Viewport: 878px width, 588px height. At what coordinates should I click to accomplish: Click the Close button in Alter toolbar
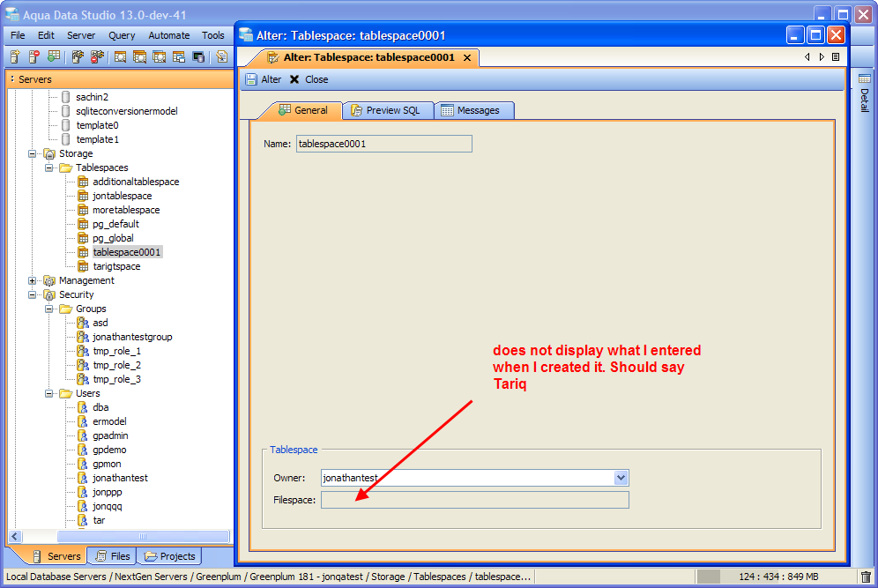click(309, 79)
